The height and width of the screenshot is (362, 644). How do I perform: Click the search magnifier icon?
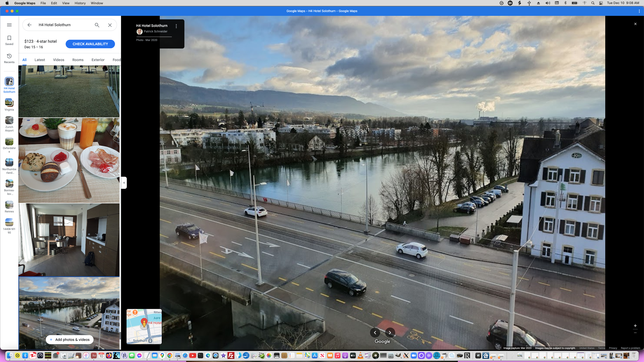click(97, 25)
